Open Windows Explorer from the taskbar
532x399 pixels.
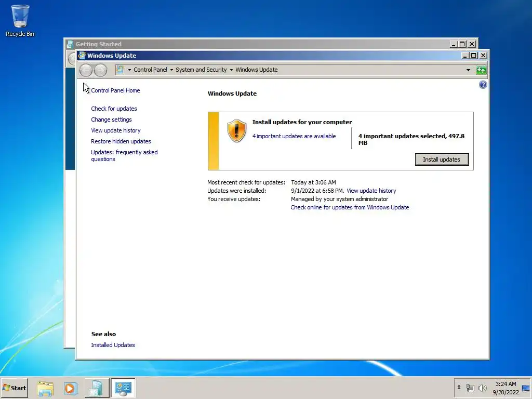pos(45,388)
